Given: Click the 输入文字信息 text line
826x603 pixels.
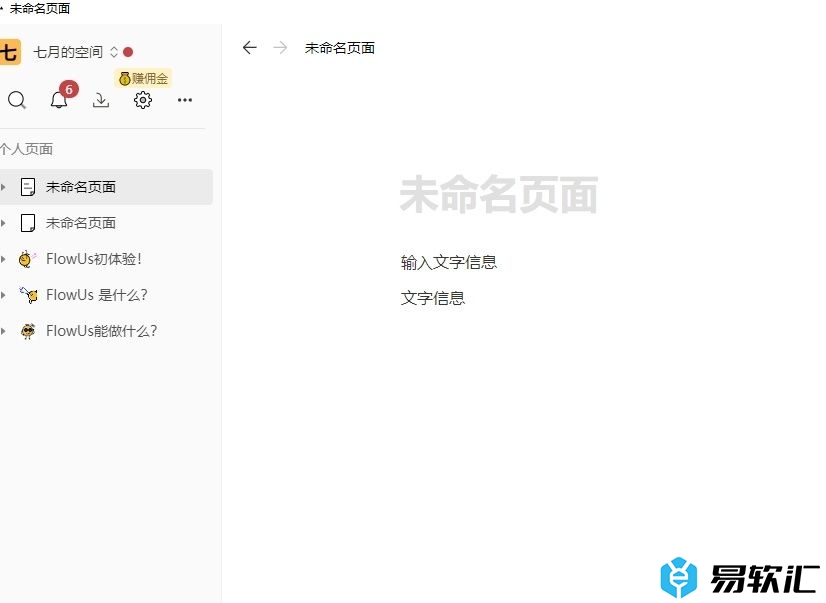Looking at the screenshot, I should (x=449, y=262).
